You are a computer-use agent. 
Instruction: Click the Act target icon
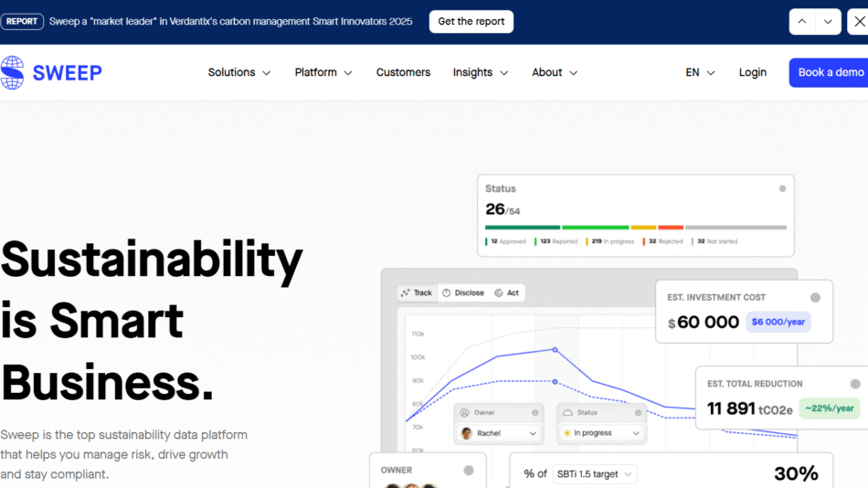point(499,293)
